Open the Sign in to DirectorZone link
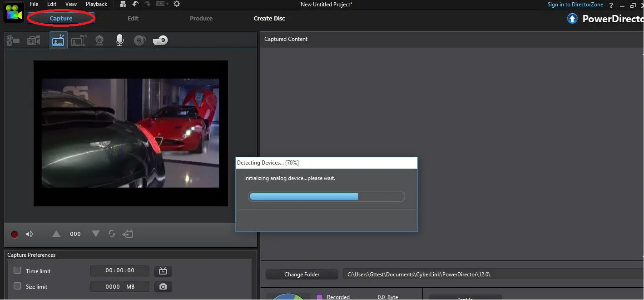 [575, 4]
